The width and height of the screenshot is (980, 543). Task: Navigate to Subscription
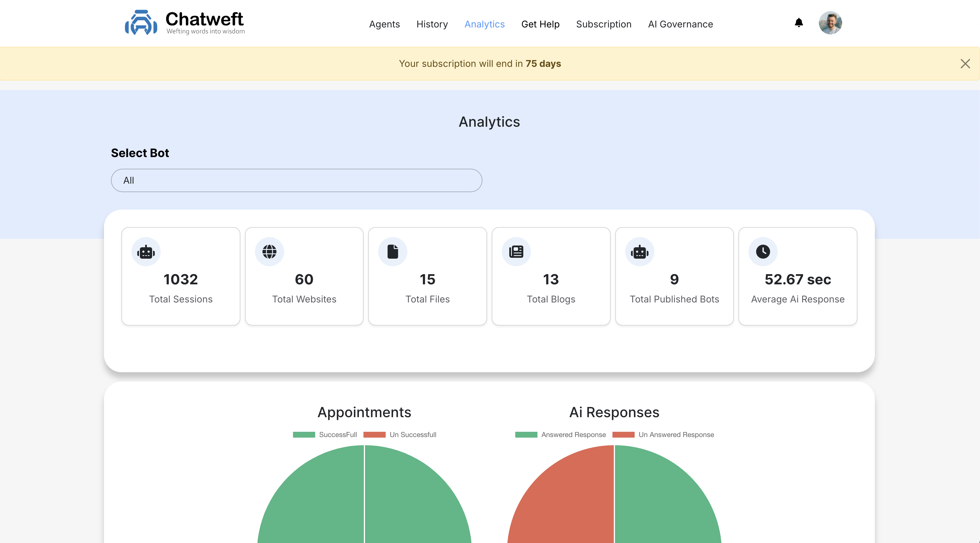click(603, 24)
